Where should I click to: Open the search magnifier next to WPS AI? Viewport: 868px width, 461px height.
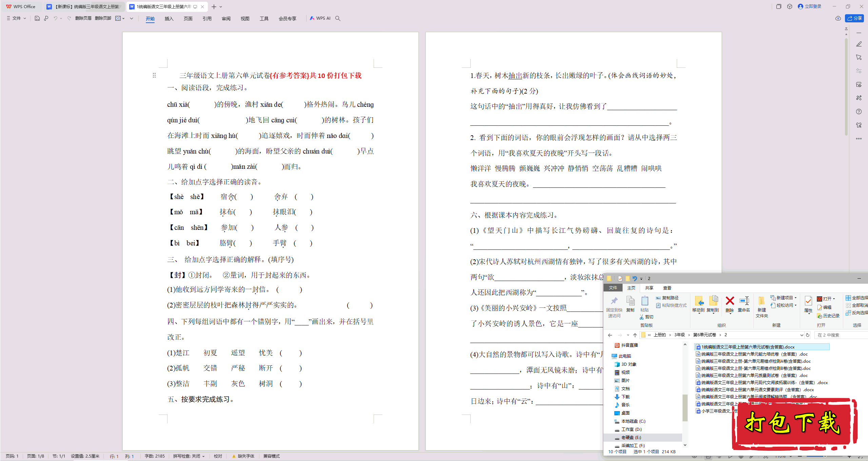click(338, 18)
